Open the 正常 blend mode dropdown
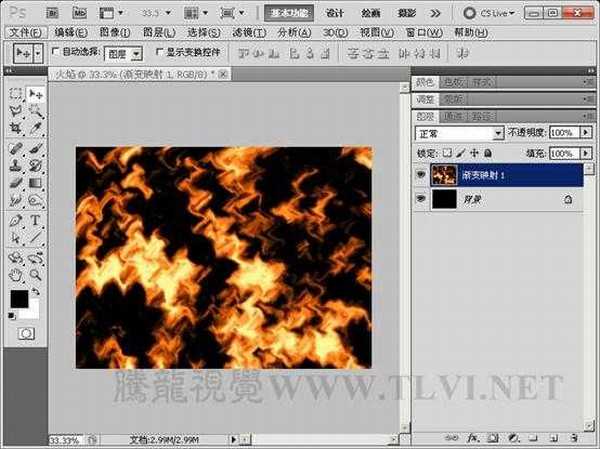This screenshot has height=449, width=600. pyautogui.click(x=459, y=133)
